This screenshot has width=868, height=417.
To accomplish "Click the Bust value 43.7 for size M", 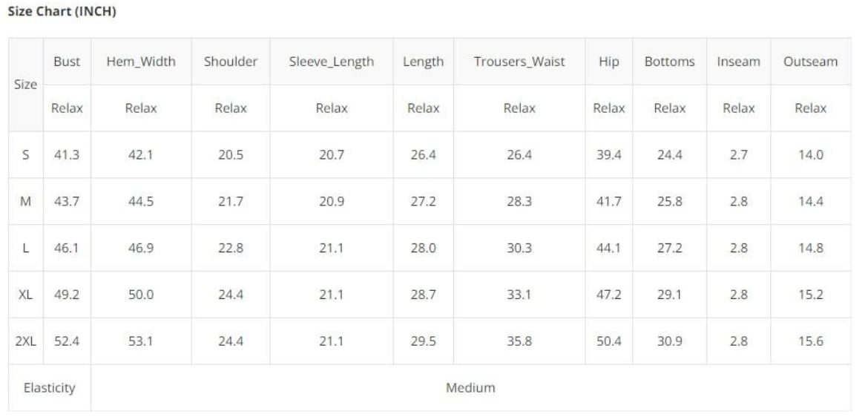I will 67,202.
